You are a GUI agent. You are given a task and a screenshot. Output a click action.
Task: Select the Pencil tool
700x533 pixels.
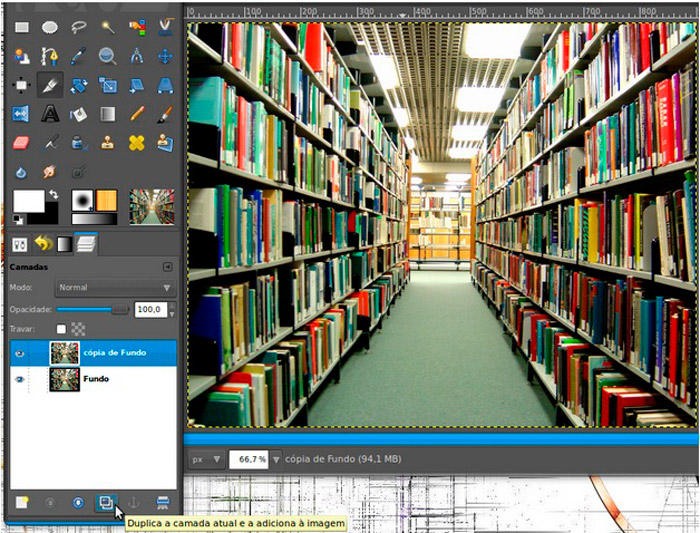(x=137, y=114)
